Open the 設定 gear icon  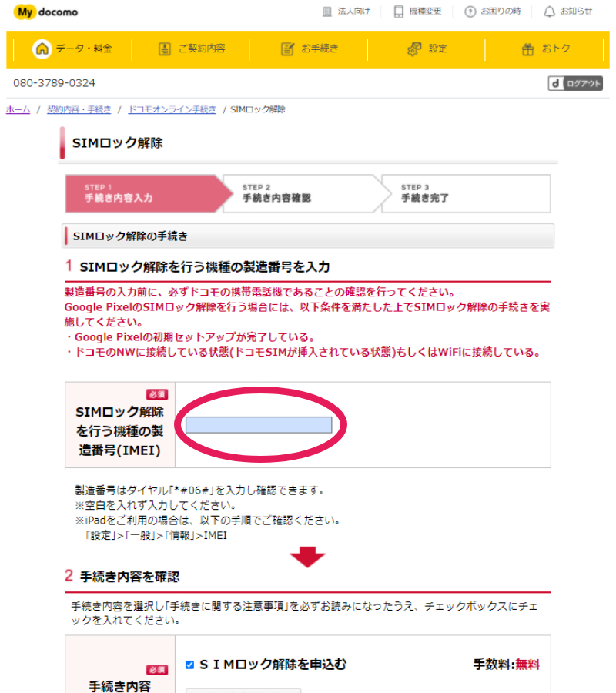click(413, 49)
